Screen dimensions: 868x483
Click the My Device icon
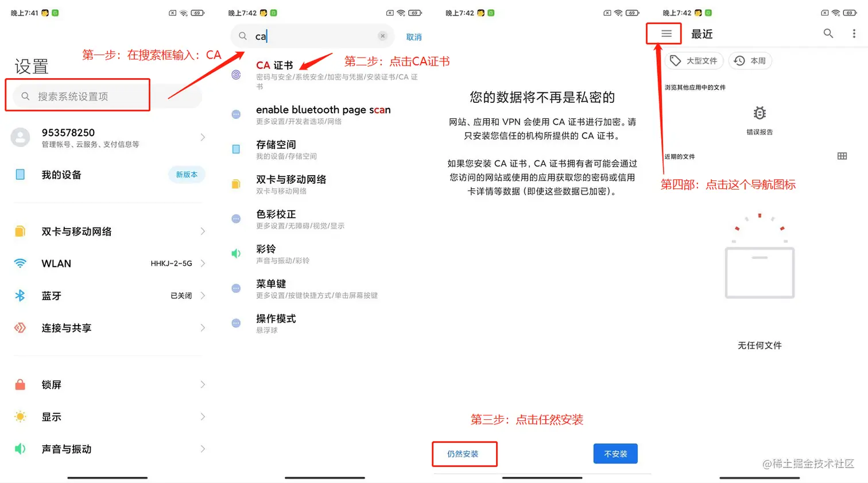(x=20, y=175)
